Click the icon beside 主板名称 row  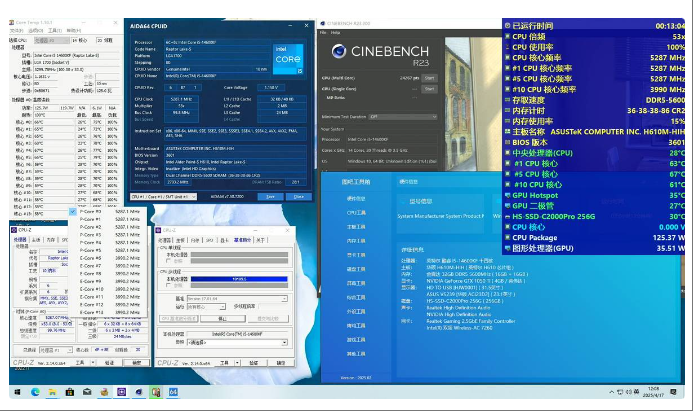507,132
